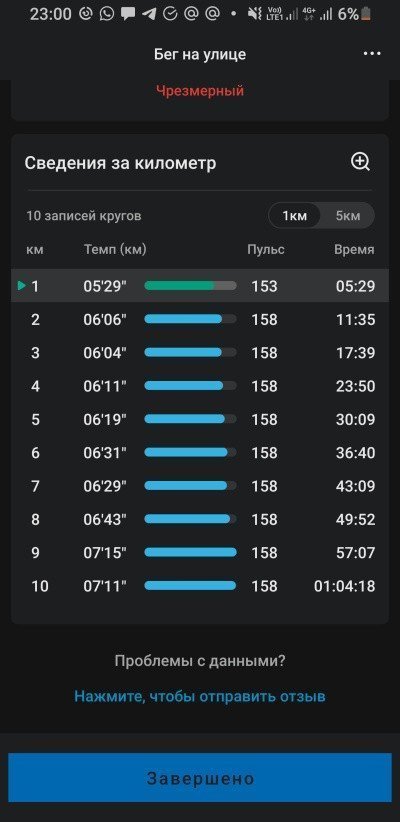
Task: Tap the Время column header
Action: (354, 250)
